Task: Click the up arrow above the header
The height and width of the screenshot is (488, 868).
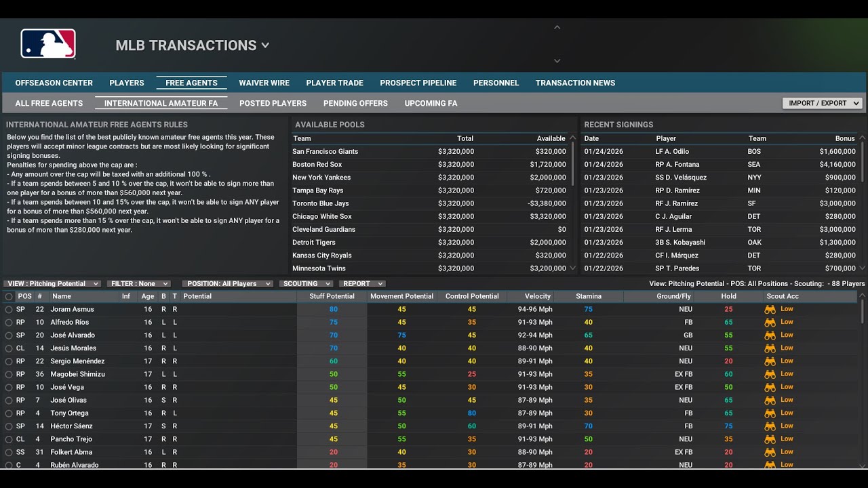Action: tap(557, 28)
